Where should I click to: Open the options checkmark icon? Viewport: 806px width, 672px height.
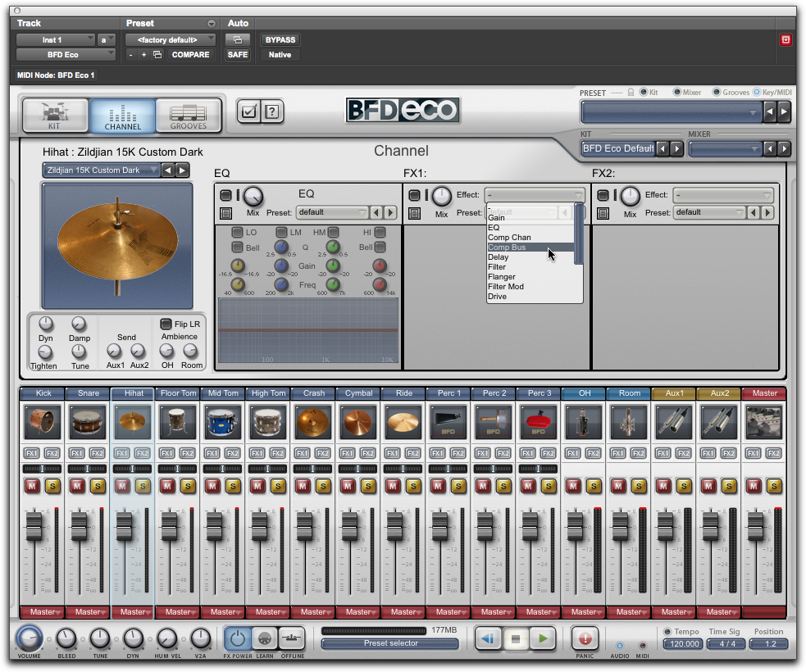click(248, 111)
